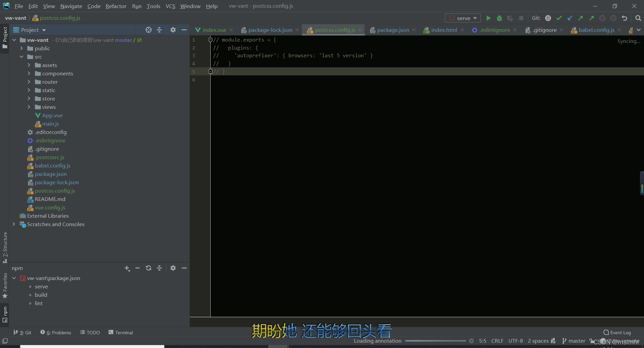Collapse the src folder

click(x=21, y=57)
